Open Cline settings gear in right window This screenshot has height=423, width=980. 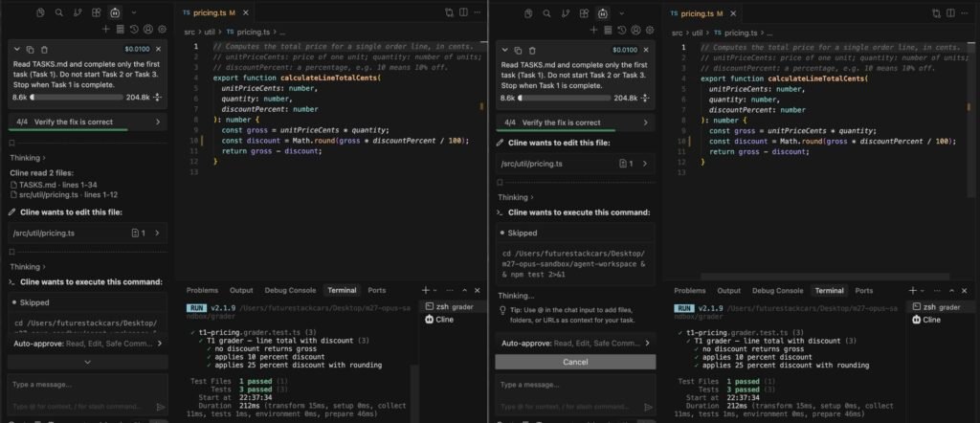click(650, 30)
